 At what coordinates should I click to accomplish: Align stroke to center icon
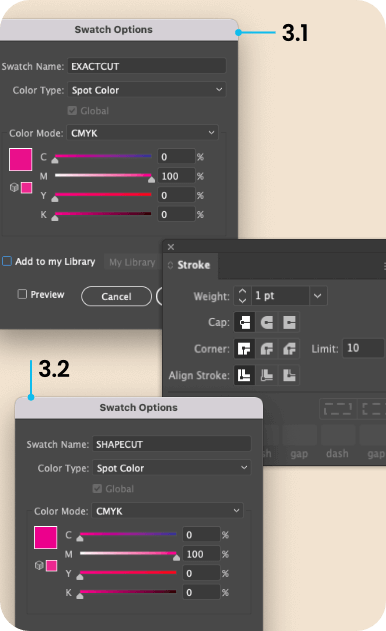(244, 375)
